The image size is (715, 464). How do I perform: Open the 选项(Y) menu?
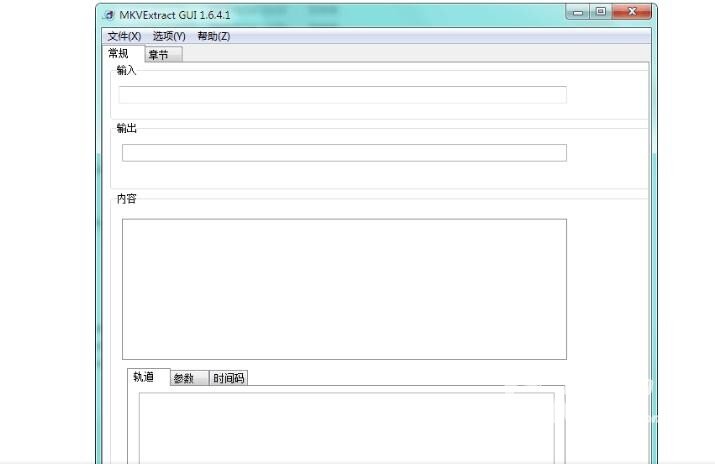pyautogui.click(x=169, y=36)
